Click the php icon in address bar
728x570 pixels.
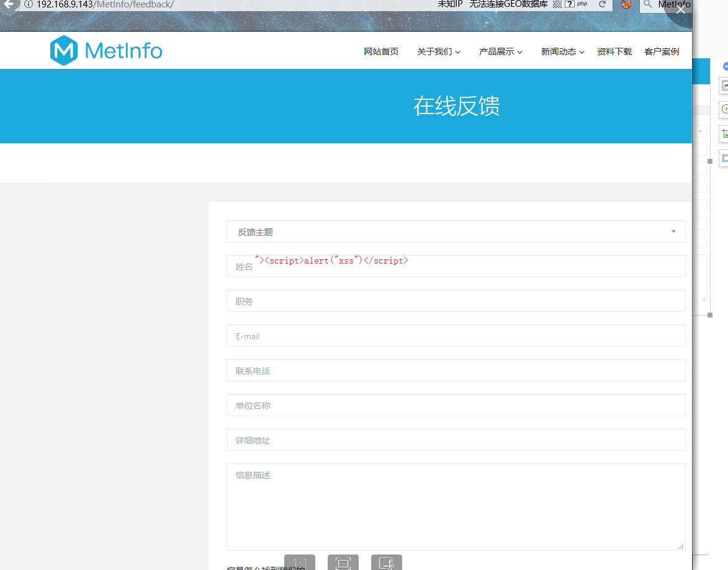pos(582,4)
